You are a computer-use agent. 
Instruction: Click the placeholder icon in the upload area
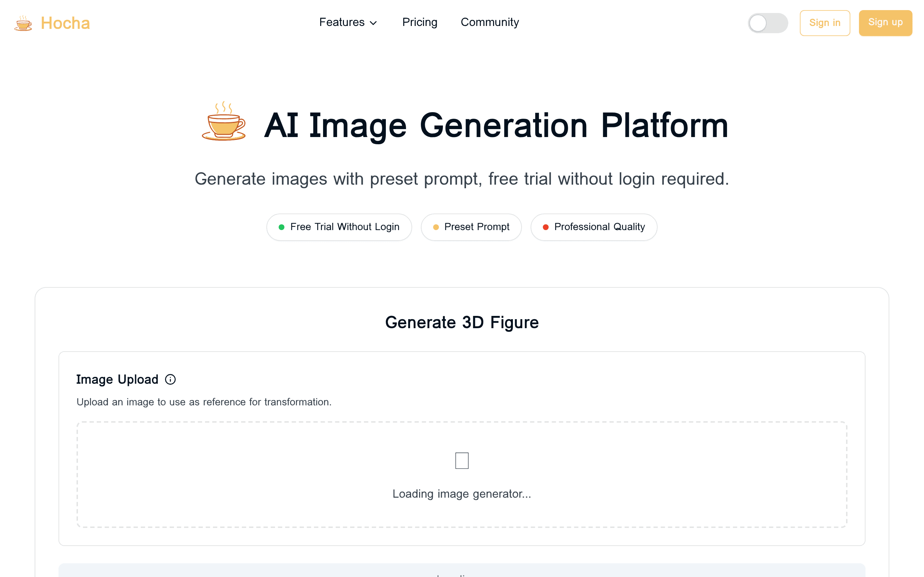pyautogui.click(x=462, y=461)
